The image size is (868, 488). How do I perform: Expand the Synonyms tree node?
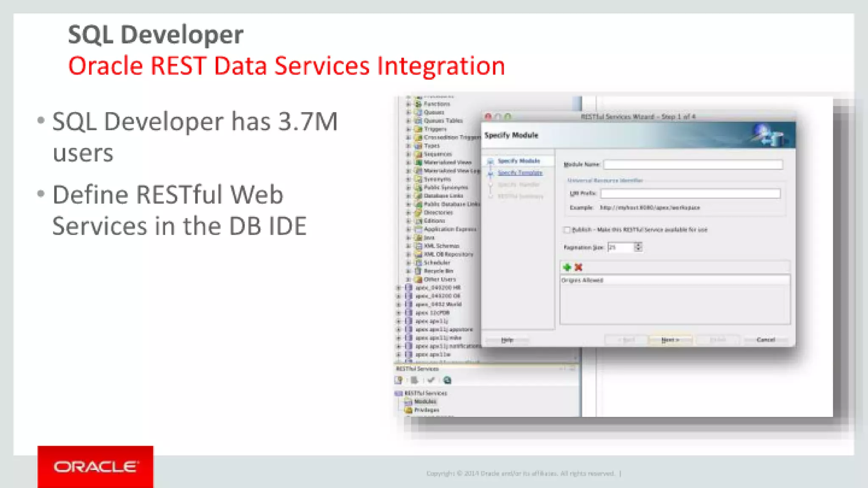(x=409, y=179)
